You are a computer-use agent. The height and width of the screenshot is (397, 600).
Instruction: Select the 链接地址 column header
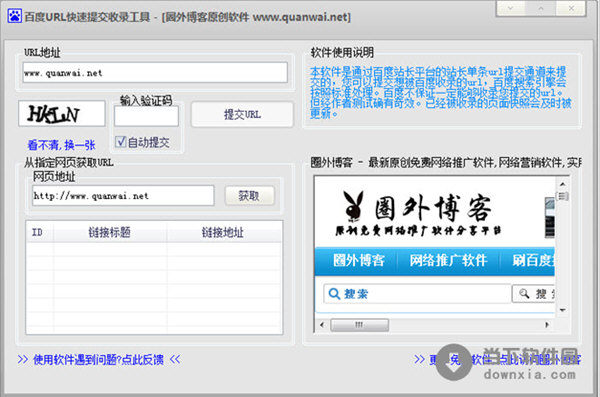click(224, 232)
